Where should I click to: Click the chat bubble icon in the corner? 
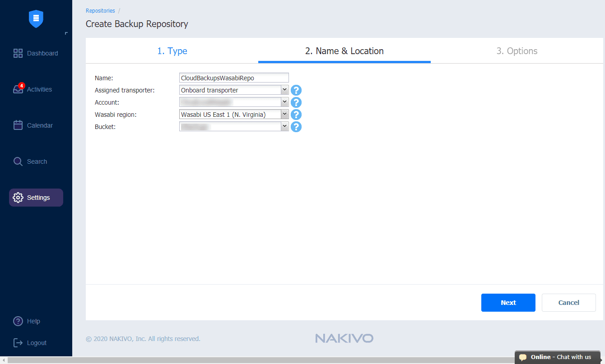coord(523,357)
